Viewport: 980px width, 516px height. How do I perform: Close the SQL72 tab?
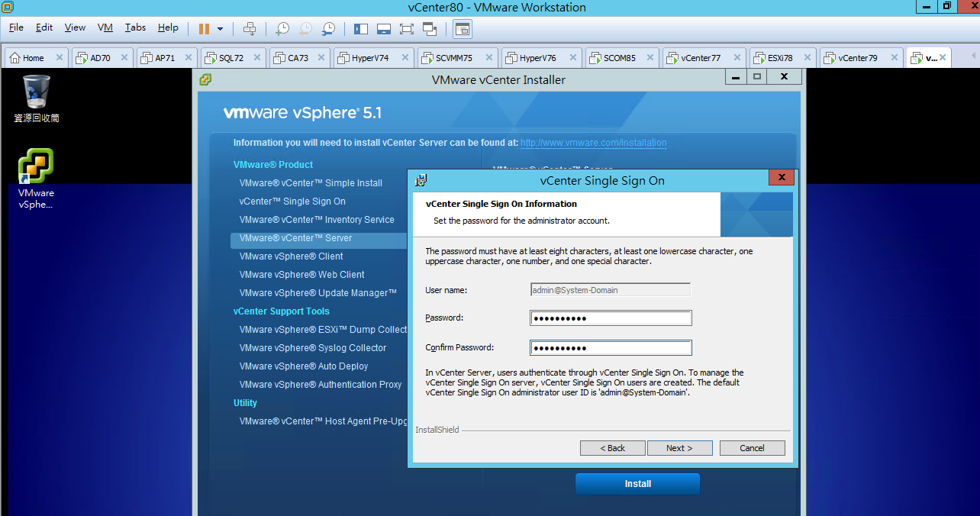tap(256, 58)
